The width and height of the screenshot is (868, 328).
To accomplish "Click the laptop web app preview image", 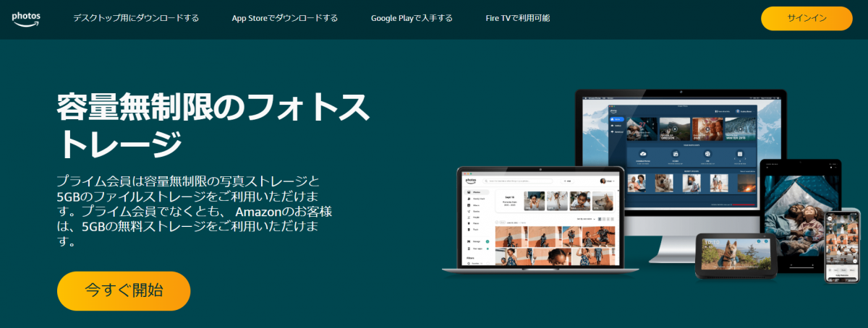I will pos(540,220).
